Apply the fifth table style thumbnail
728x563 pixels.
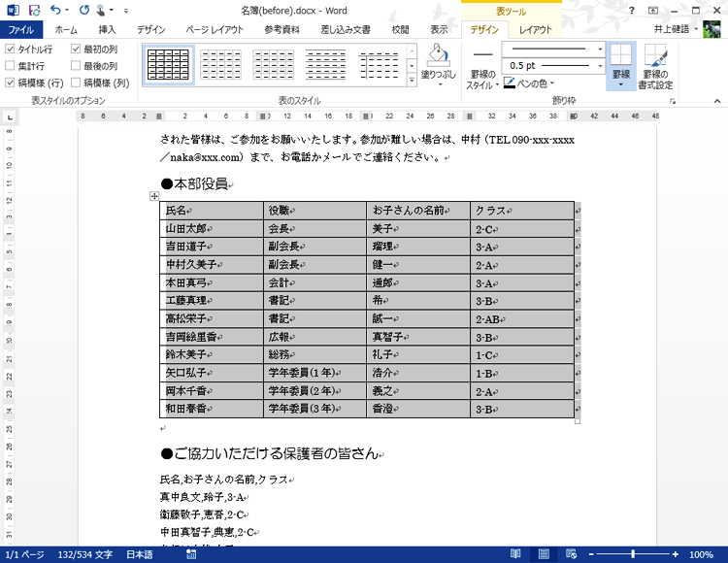[379, 65]
